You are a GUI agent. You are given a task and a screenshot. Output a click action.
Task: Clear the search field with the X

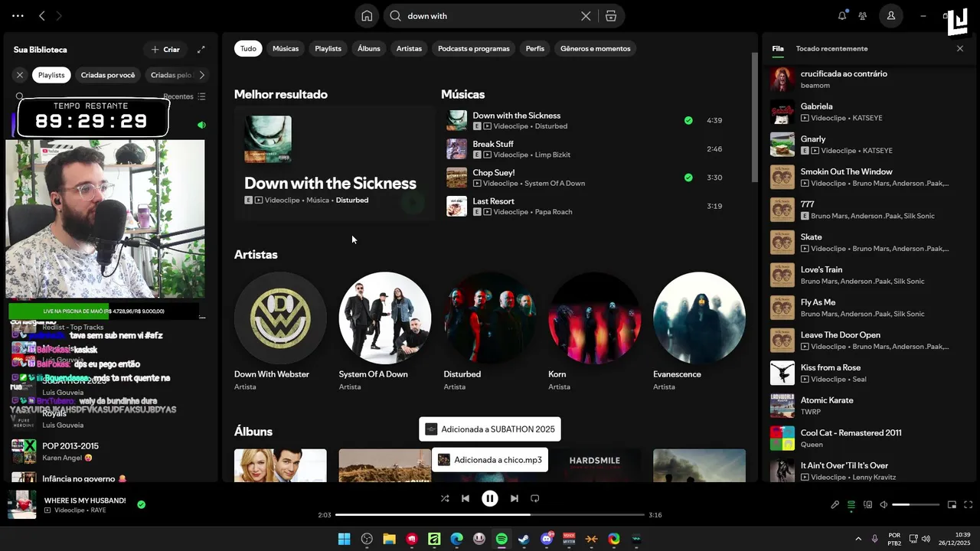click(586, 16)
